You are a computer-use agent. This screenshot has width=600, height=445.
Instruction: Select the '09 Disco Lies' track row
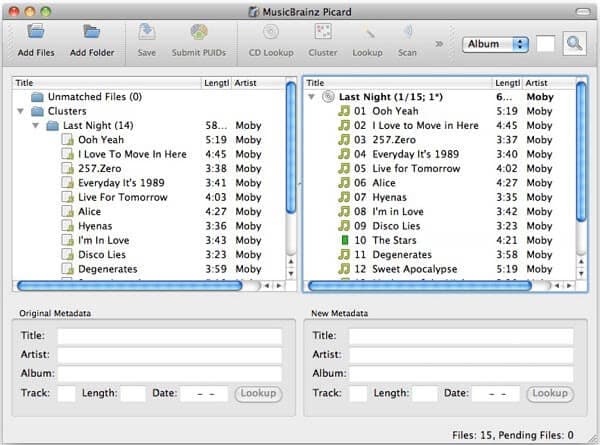(x=440, y=226)
